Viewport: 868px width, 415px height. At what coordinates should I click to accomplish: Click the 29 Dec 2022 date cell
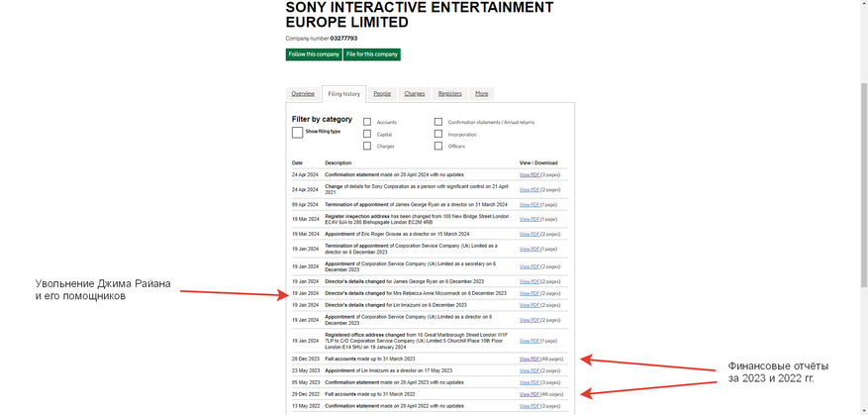click(x=306, y=394)
